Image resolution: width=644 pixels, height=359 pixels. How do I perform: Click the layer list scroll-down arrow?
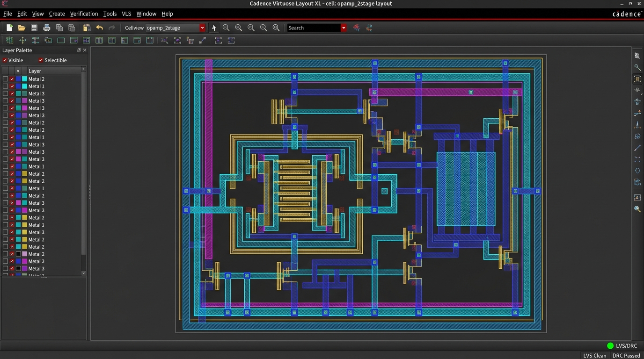84,273
